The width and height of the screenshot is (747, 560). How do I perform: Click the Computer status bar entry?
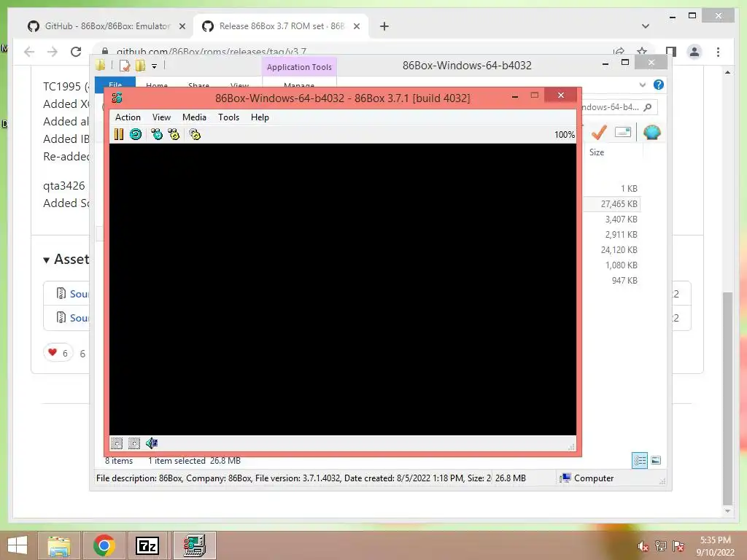tap(587, 478)
